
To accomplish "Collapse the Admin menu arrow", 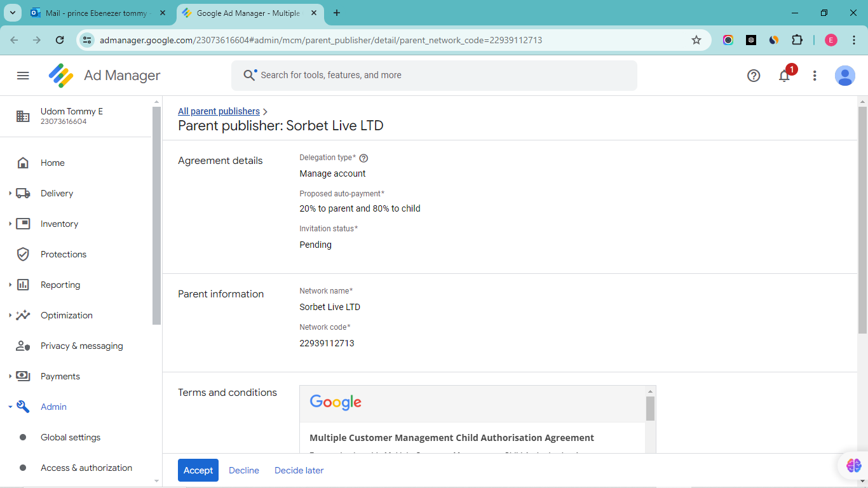I will coord(10,407).
